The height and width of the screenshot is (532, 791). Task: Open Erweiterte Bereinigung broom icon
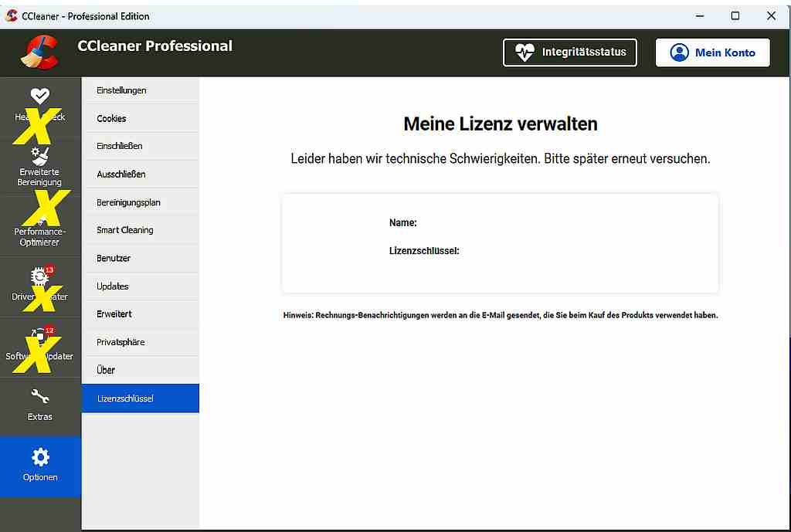(40, 156)
